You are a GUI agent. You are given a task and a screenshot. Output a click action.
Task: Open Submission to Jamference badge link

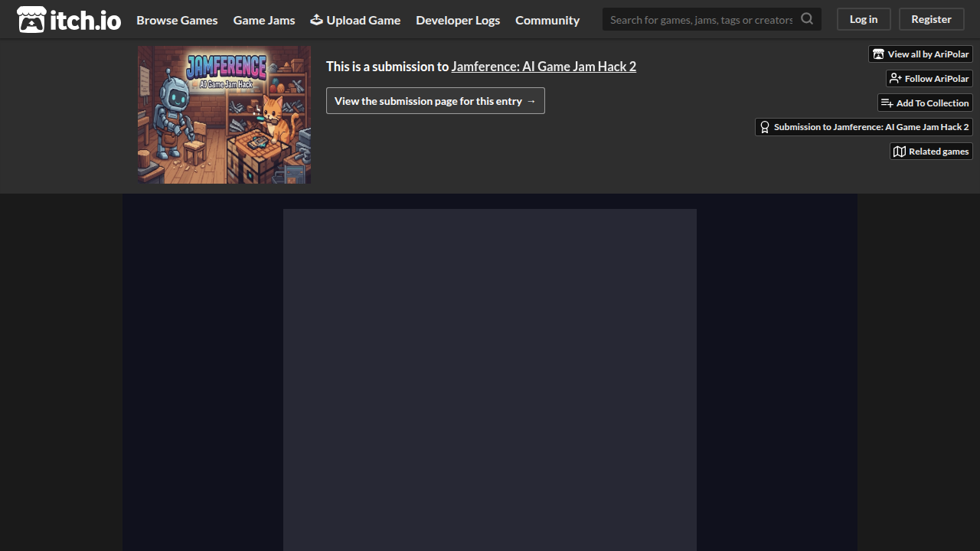click(x=864, y=127)
